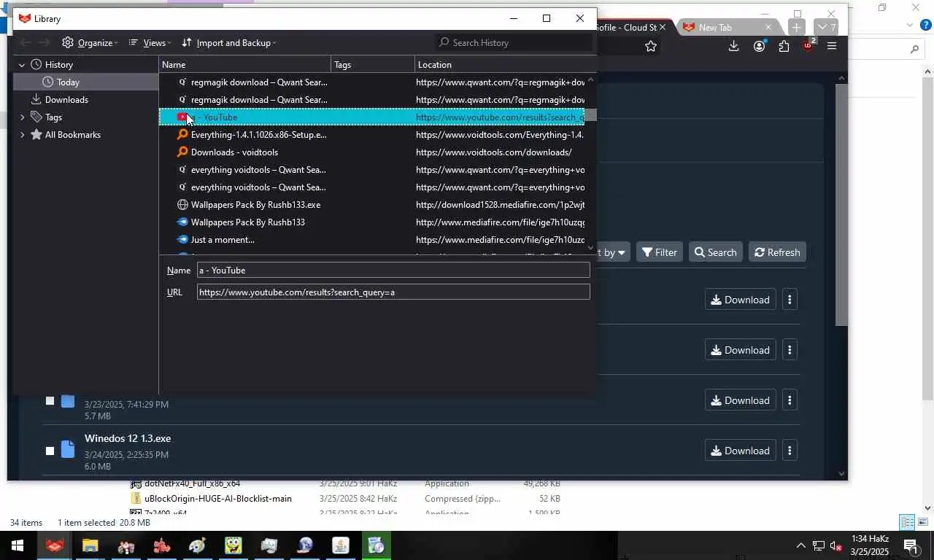Open the browser extensions puzzle icon
Viewport: 934px width, 560px height.
tap(784, 46)
